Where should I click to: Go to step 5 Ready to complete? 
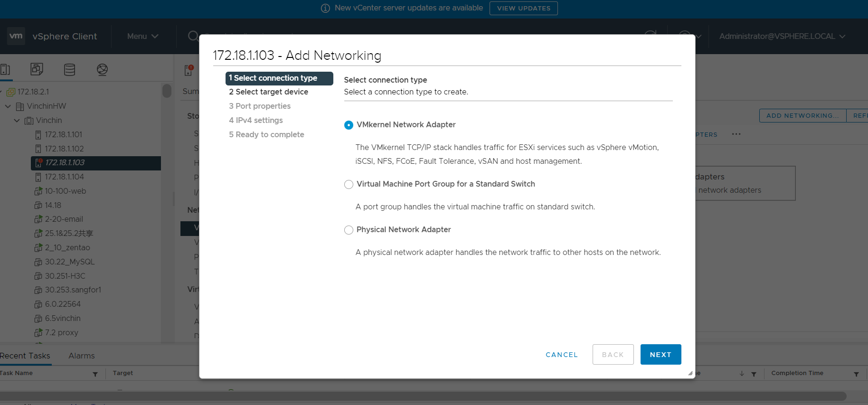pos(266,135)
